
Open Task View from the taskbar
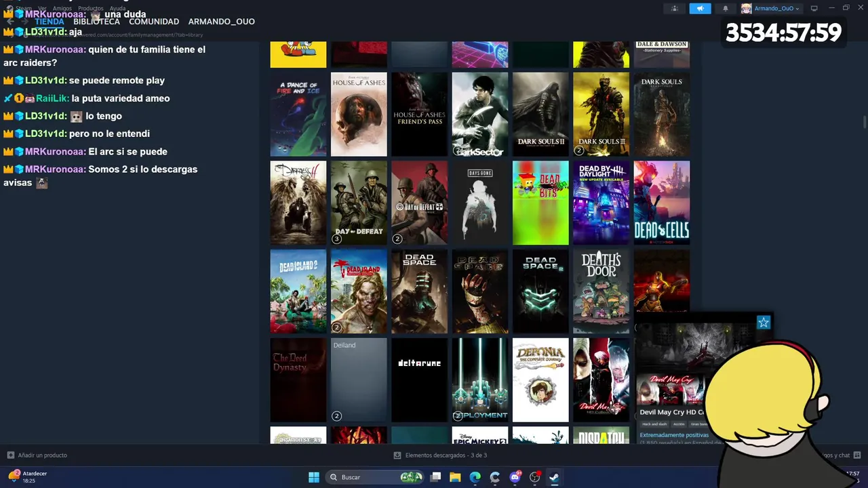(x=436, y=477)
